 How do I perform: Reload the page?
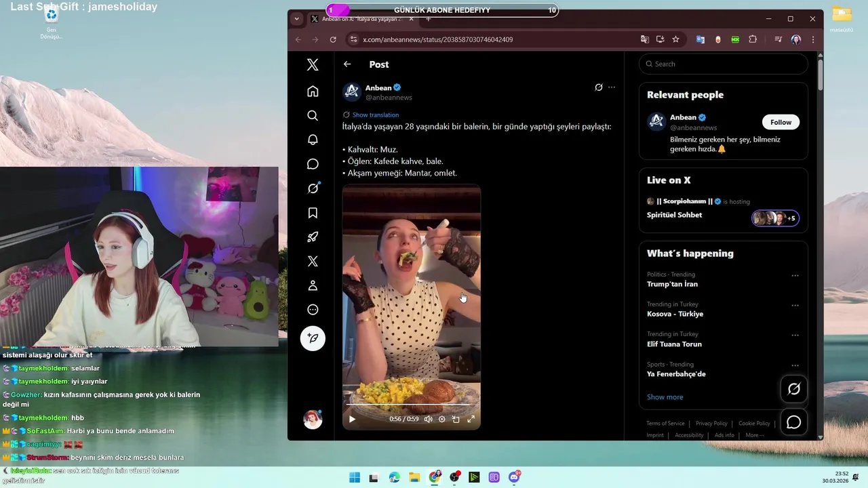[x=333, y=39]
